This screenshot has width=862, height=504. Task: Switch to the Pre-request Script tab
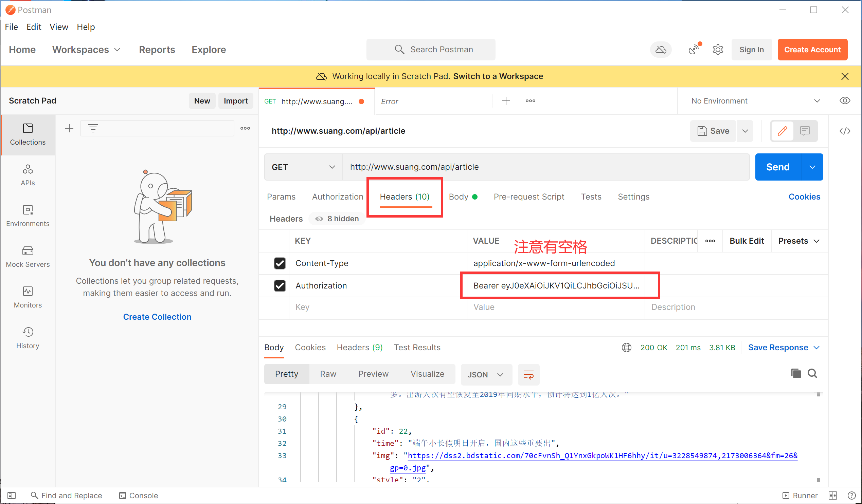tap(528, 197)
